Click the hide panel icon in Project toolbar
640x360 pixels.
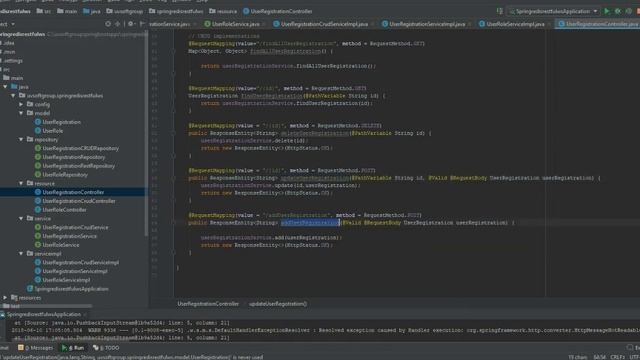click(x=142, y=24)
